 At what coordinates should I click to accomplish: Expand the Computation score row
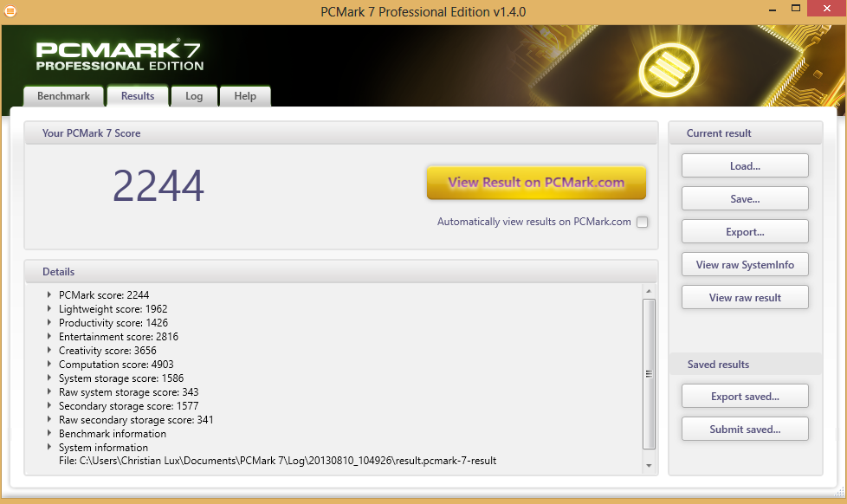click(x=49, y=364)
